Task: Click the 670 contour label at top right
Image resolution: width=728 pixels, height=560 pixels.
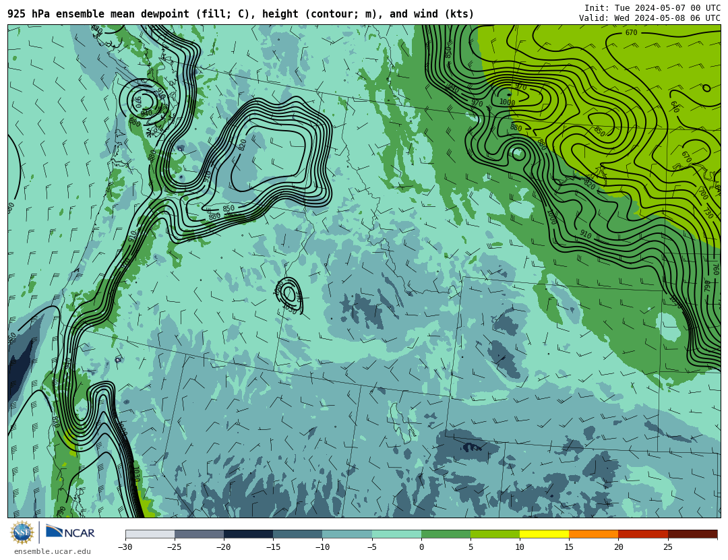Action: (x=632, y=32)
